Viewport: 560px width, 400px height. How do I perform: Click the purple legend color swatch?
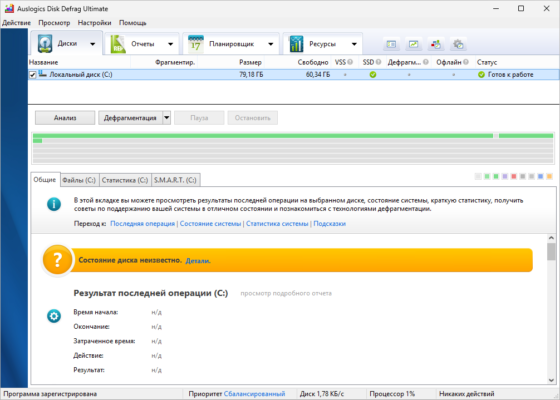coord(505,176)
